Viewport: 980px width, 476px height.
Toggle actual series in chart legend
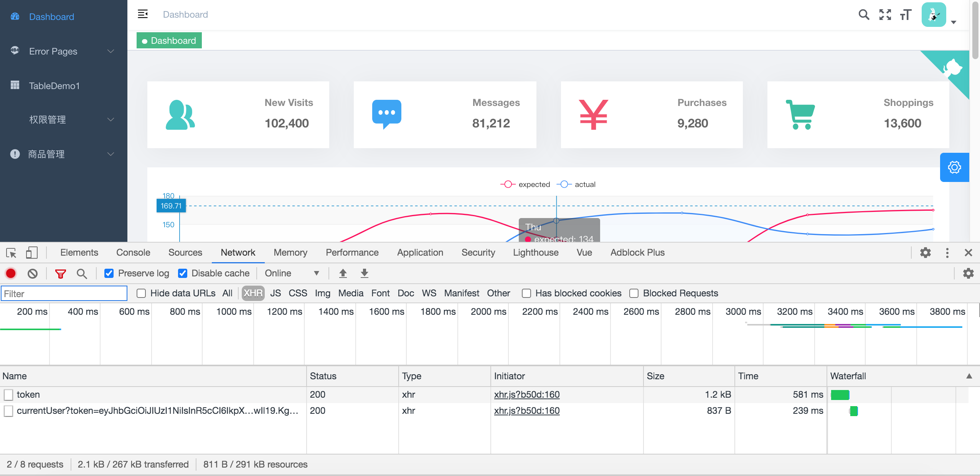click(x=576, y=184)
